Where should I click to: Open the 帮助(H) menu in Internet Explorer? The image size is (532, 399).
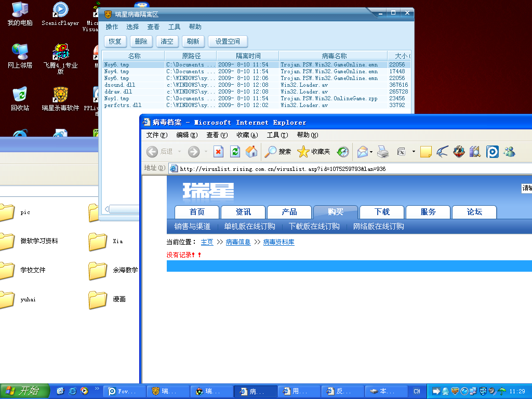coord(308,135)
